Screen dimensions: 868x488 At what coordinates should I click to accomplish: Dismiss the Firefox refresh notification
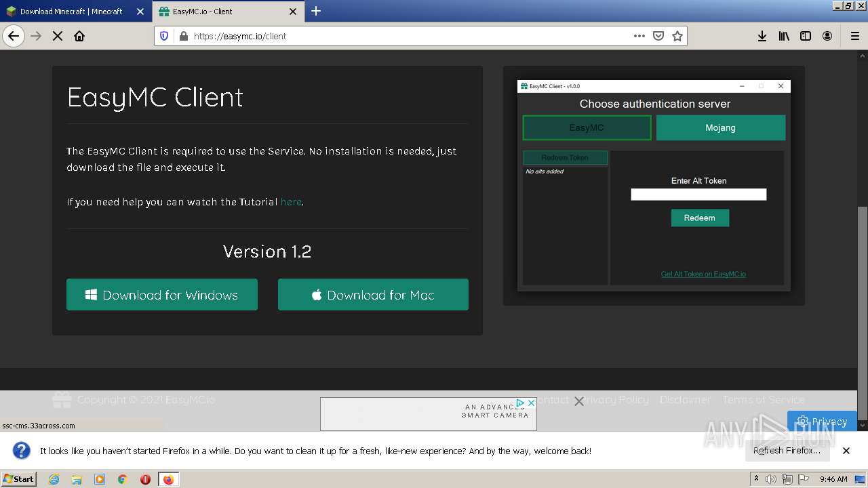click(x=846, y=451)
